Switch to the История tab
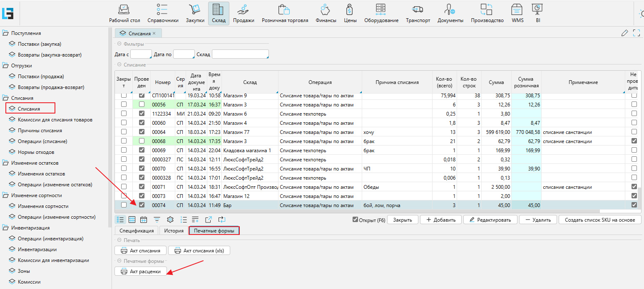The width and height of the screenshot is (644, 289). tap(174, 231)
